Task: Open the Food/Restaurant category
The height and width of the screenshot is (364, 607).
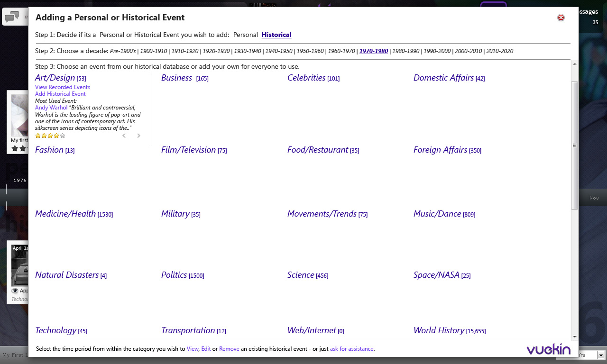Action: 318,150
